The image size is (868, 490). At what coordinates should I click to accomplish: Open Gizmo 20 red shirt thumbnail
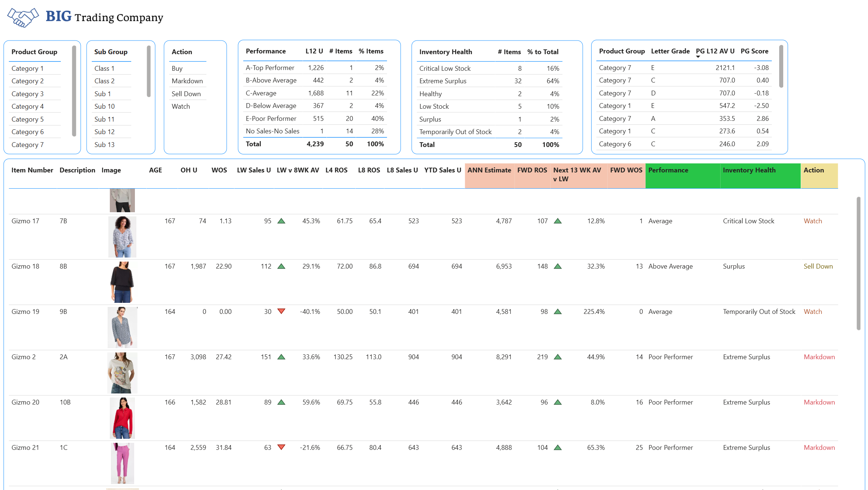[x=122, y=418]
